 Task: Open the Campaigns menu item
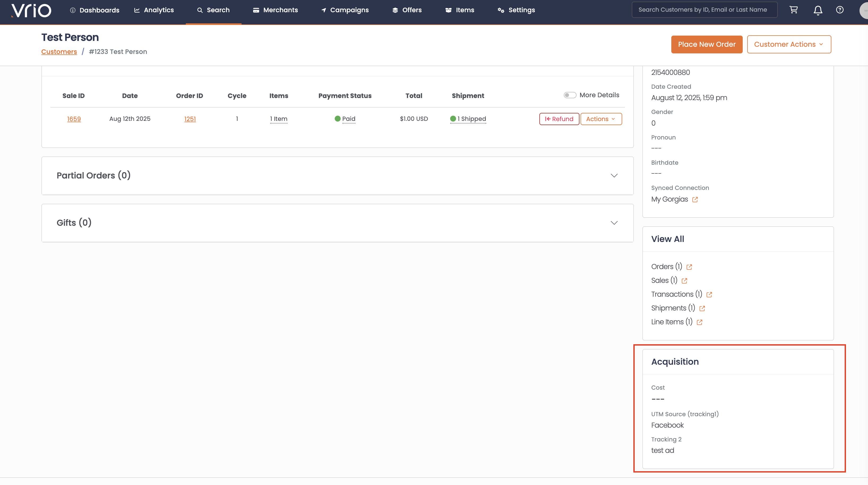345,10
